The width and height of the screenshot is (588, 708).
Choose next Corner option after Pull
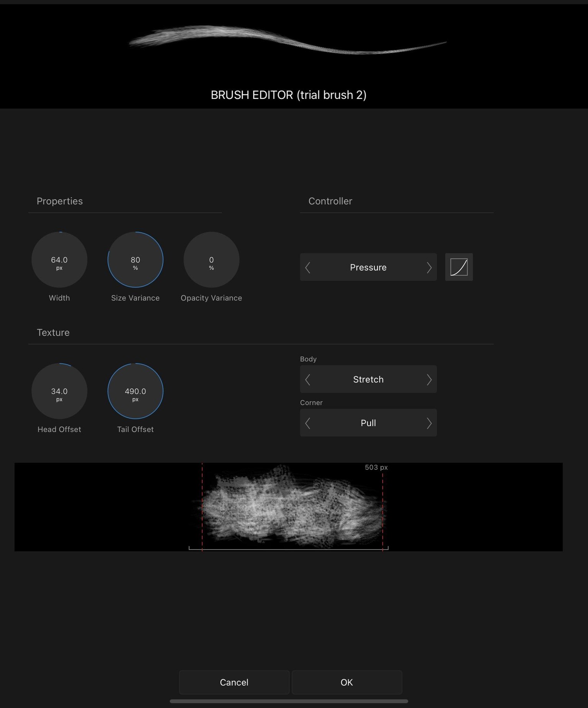point(429,423)
